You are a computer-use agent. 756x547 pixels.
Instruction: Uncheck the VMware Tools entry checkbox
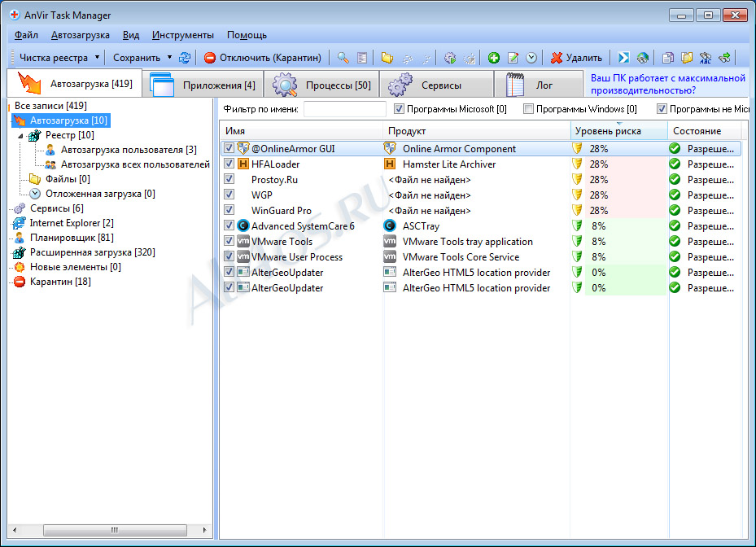(229, 241)
